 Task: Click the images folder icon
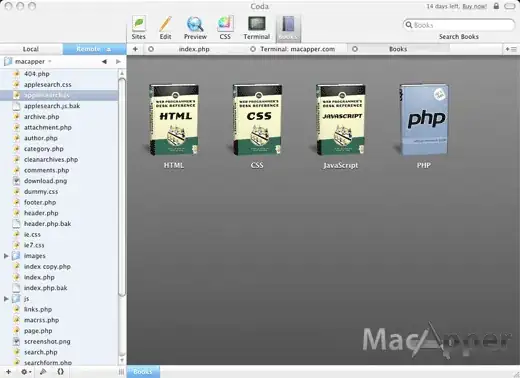[16, 256]
